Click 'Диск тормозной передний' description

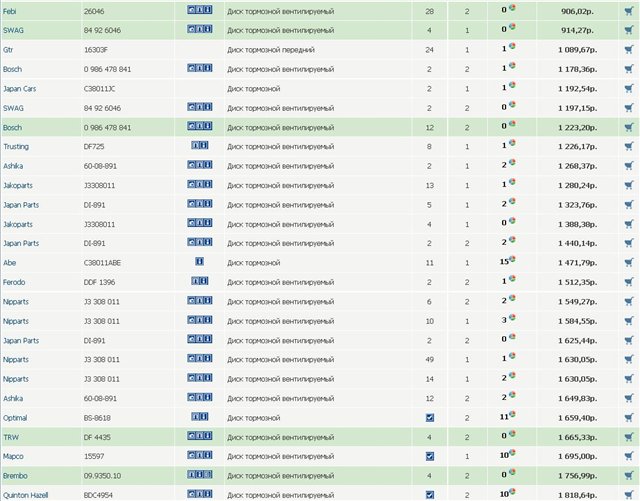(x=271, y=50)
